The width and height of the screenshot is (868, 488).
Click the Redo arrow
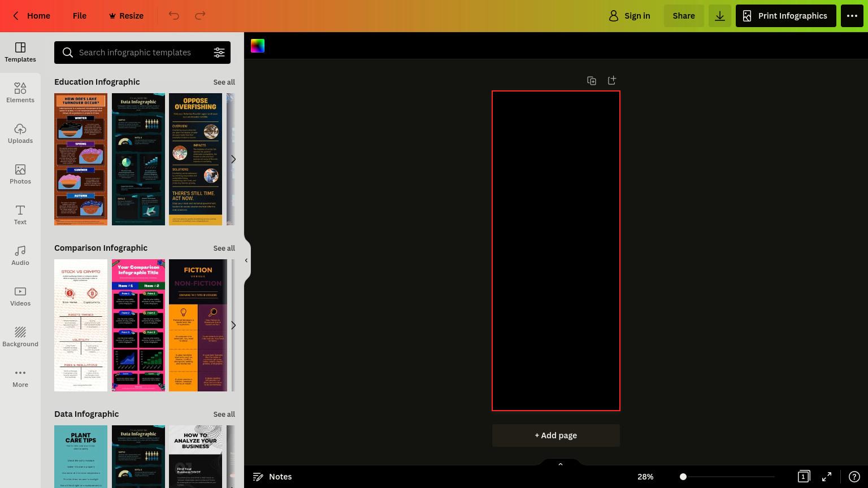click(x=200, y=16)
